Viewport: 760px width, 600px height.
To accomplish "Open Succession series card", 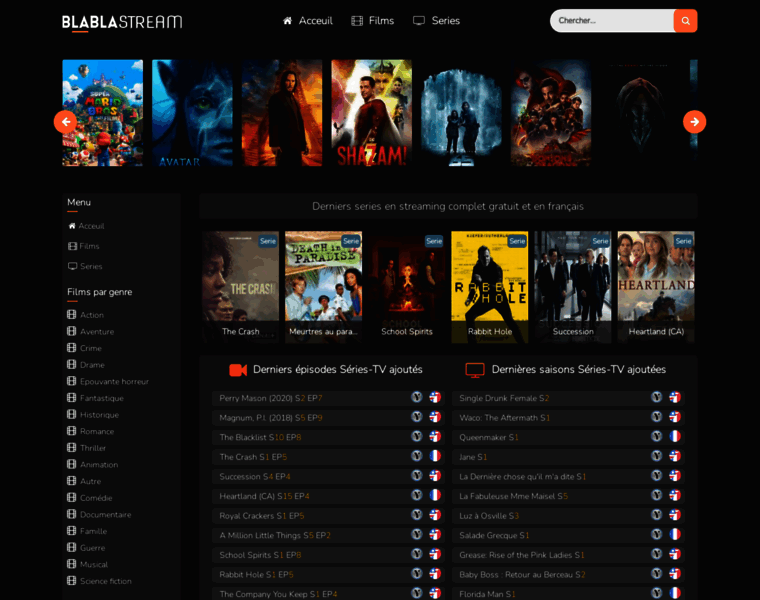I will 573,287.
